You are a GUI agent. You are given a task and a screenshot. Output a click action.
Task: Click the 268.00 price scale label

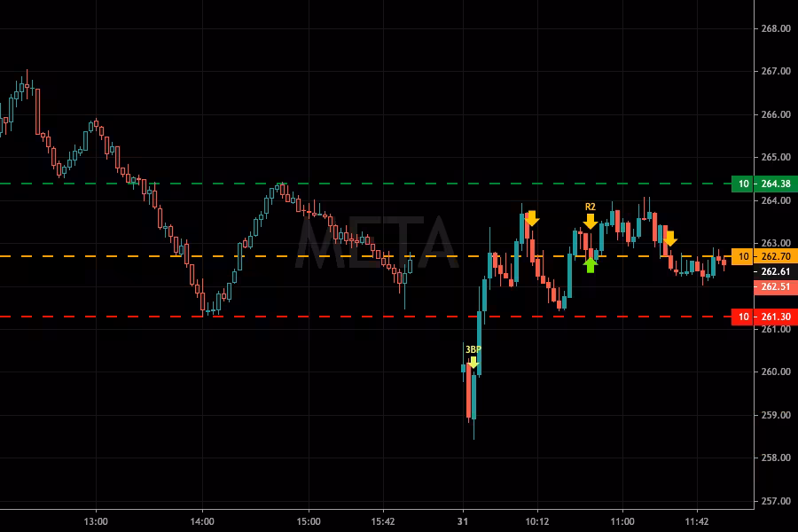click(x=776, y=28)
